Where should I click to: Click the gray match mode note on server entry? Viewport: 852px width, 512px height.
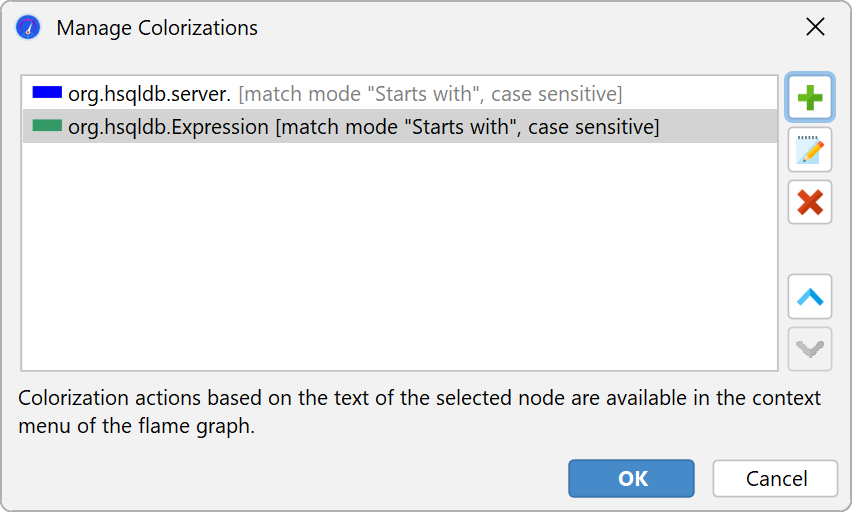click(x=430, y=94)
